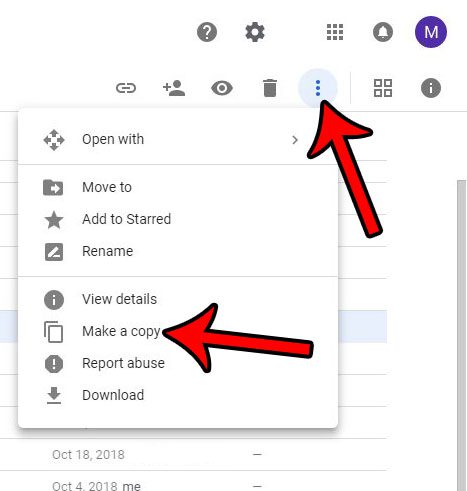The height and width of the screenshot is (491, 467).
Task: Click the Move to folder icon
Action: point(53,187)
